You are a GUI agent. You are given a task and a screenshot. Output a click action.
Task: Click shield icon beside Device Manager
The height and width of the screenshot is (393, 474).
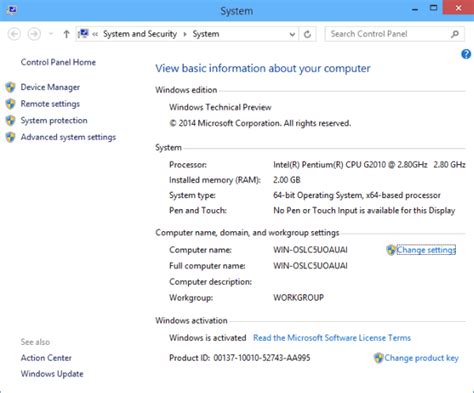[10, 87]
